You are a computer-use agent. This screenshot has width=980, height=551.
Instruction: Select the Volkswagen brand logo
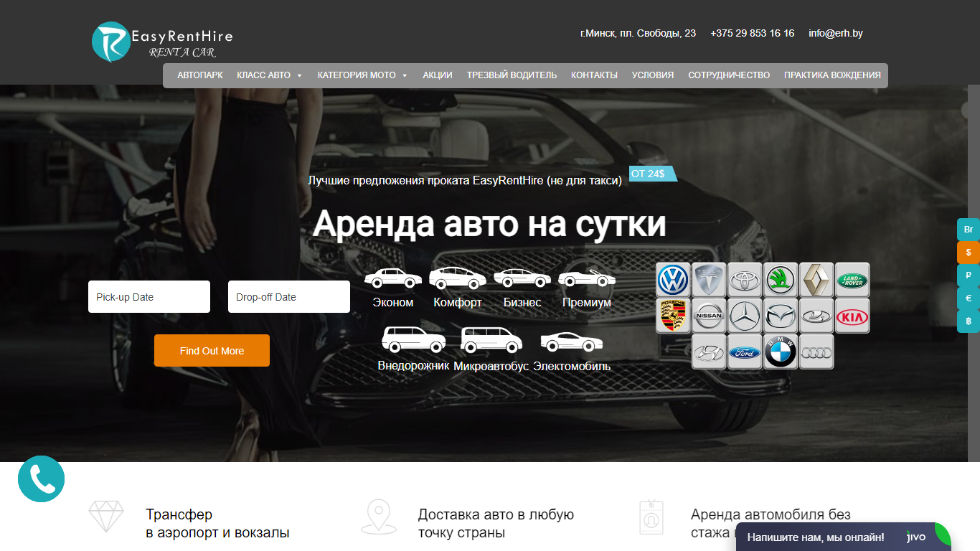(673, 280)
